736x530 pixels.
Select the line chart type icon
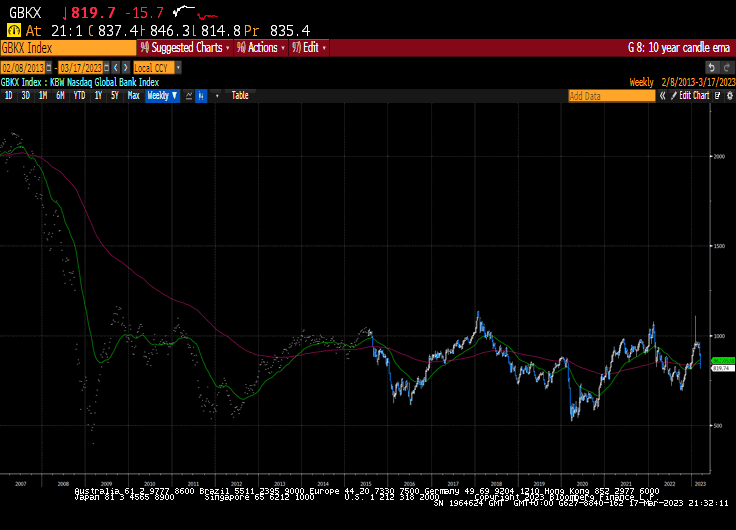(187, 96)
